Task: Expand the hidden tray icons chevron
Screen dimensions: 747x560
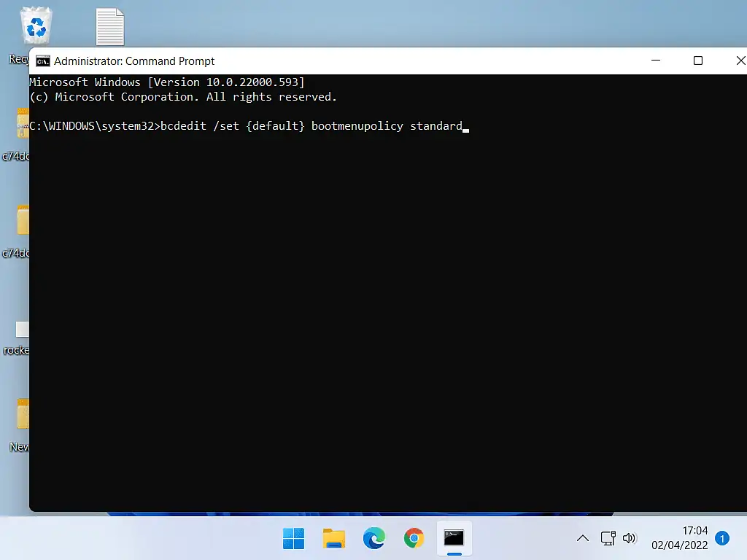Action: [582, 539]
